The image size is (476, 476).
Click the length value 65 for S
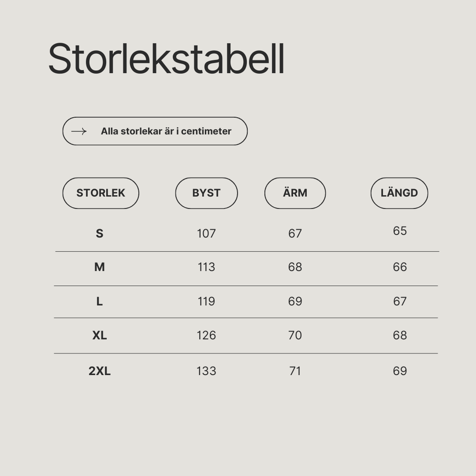point(400,231)
